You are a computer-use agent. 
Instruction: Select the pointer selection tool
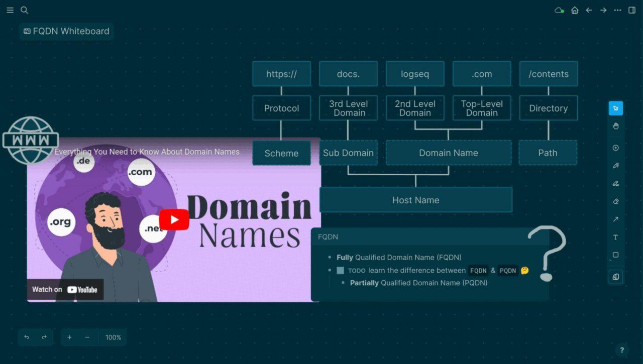(615, 108)
